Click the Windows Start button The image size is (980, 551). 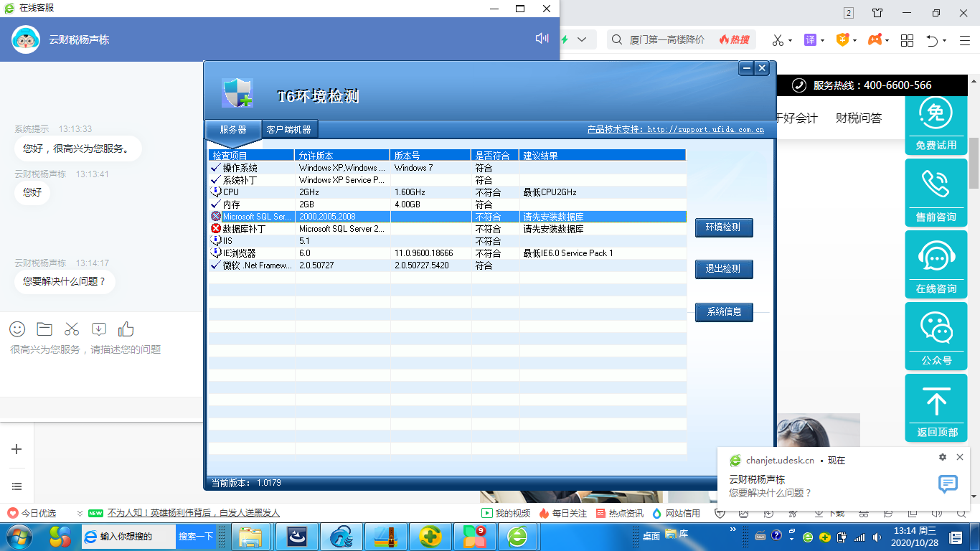coord(19,537)
